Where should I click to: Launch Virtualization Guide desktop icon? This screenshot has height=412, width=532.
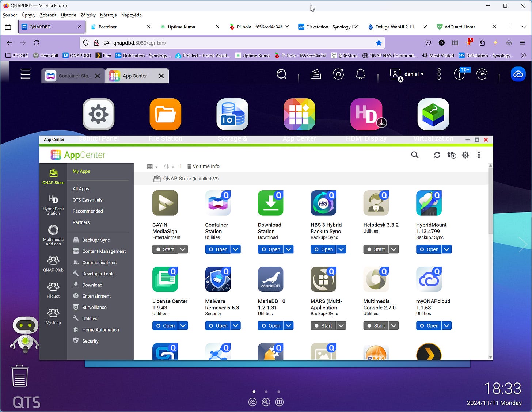[x=433, y=114]
